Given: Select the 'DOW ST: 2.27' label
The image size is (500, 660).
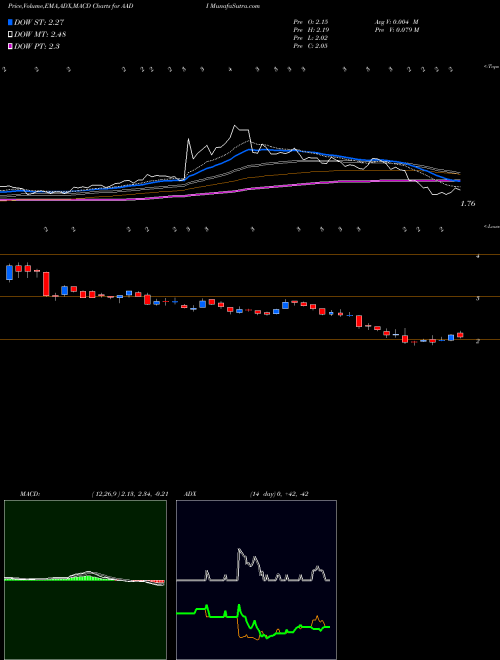Looking at the screenshot, I should (x=39, y=22).
